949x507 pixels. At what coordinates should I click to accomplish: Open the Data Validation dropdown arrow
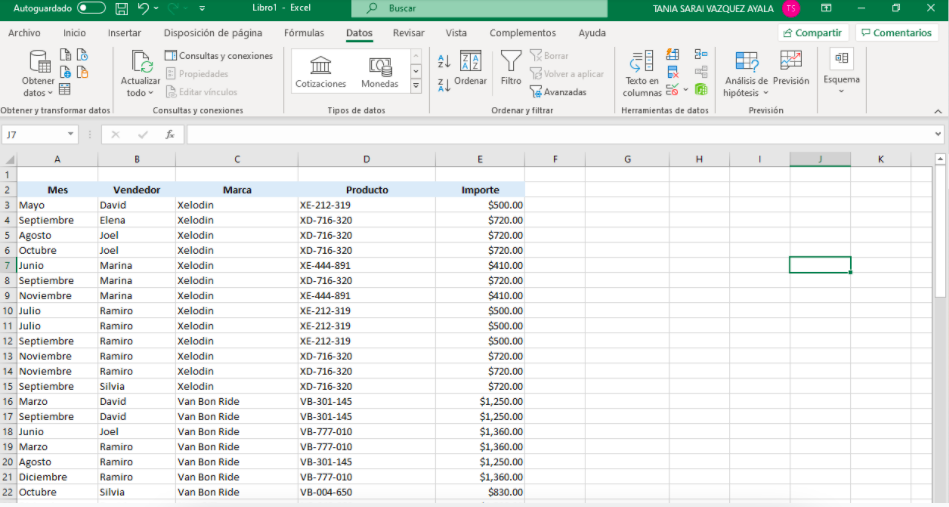pyautogui.click(x=686, y=90)
